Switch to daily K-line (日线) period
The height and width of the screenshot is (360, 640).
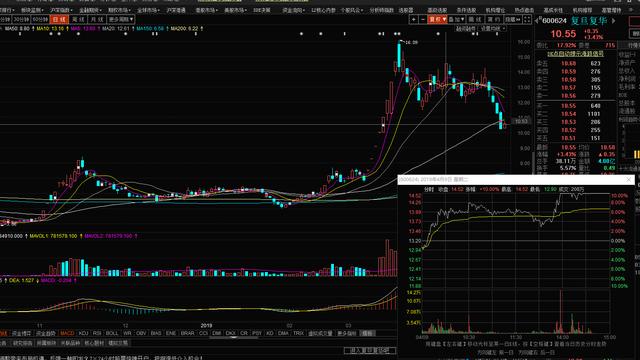pos(59,19)
